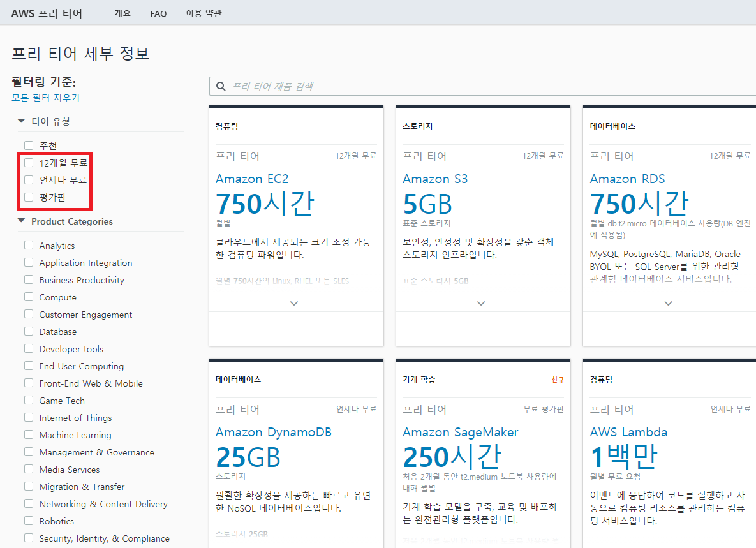
Task: Check the 추천 tier checkbox
Action: click(x=29, y=145)
